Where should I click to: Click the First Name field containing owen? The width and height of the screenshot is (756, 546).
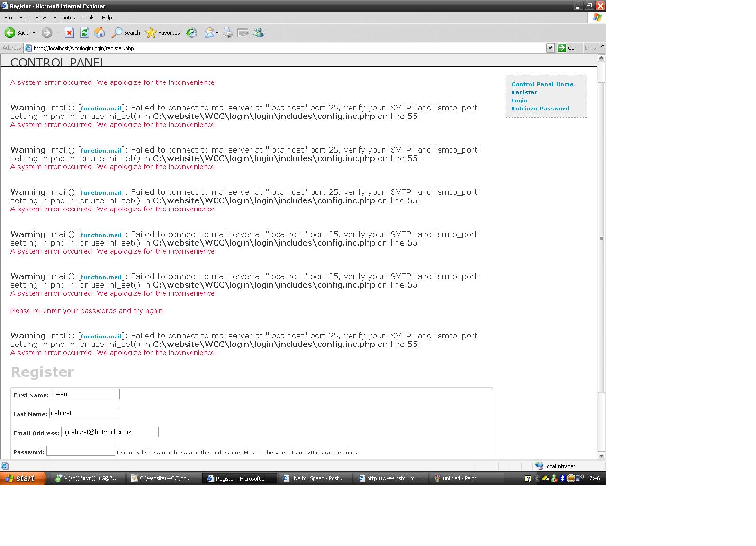(85, 394)
